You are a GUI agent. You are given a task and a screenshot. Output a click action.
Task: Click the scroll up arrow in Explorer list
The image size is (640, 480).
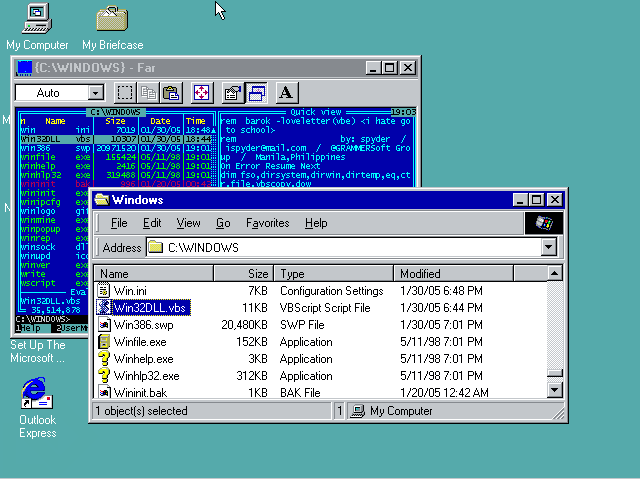[554, 273]
